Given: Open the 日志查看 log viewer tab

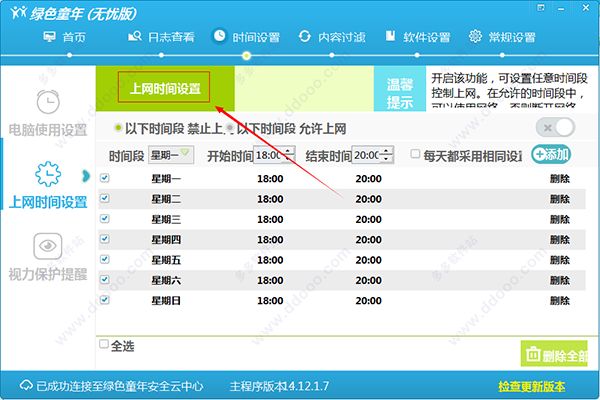Looking at the screenshot, I should [161, 37].
